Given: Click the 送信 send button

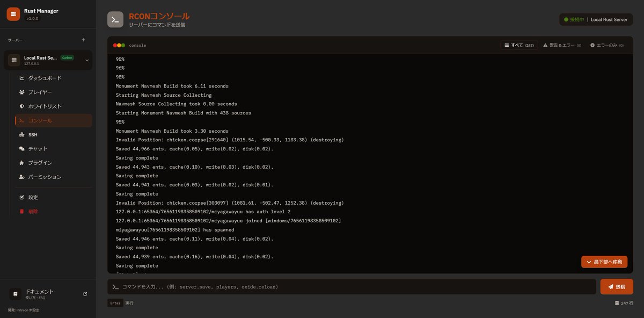Looking at the screenshot, I should tap(617, 287).
